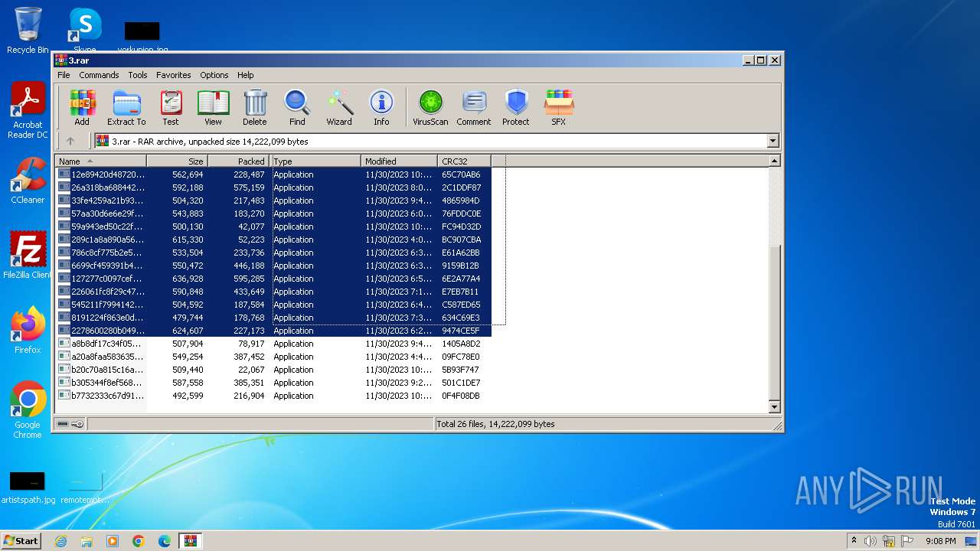Open FileZilla Client desktop shortcut

tap(28, 256)
